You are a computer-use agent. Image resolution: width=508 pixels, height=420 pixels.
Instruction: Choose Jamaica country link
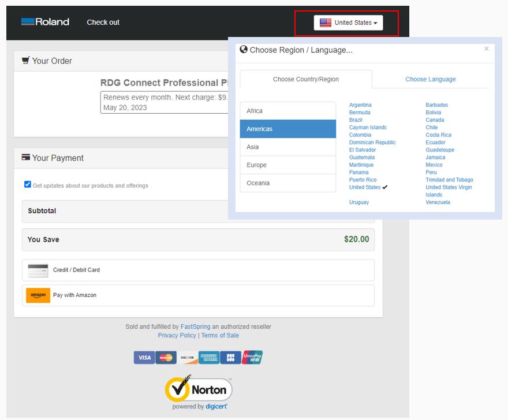coord(435,157)
